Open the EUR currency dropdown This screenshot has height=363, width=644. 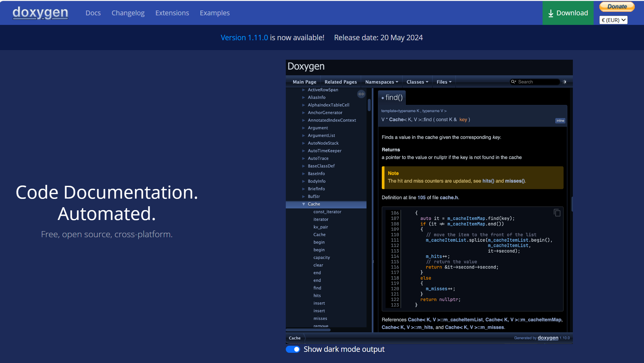pos(613,20)
